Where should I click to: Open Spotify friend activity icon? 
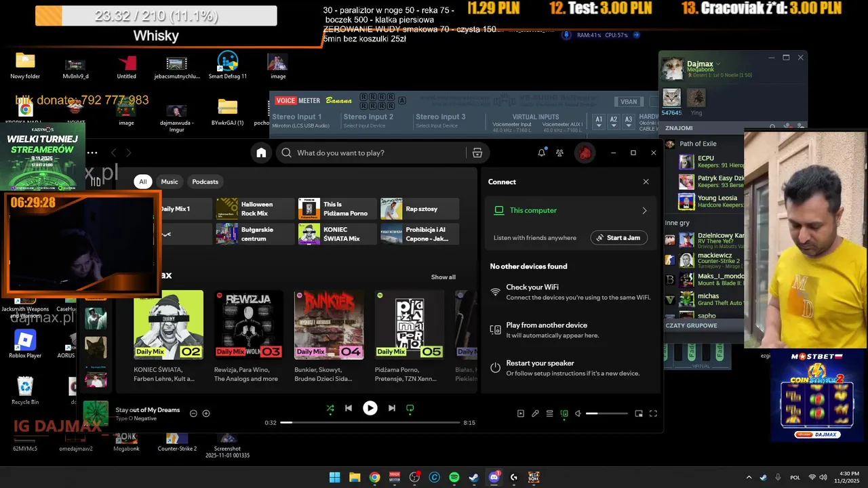(x=559, y=153)
